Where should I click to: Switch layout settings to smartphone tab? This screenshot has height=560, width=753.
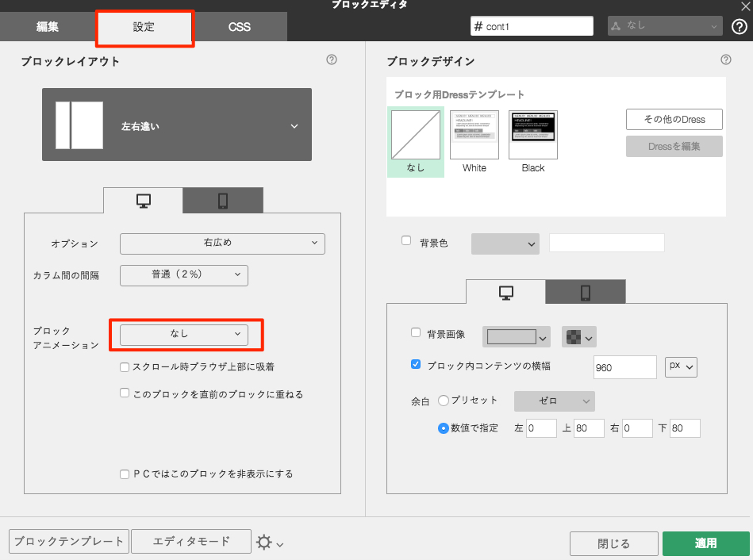[223, 200]
